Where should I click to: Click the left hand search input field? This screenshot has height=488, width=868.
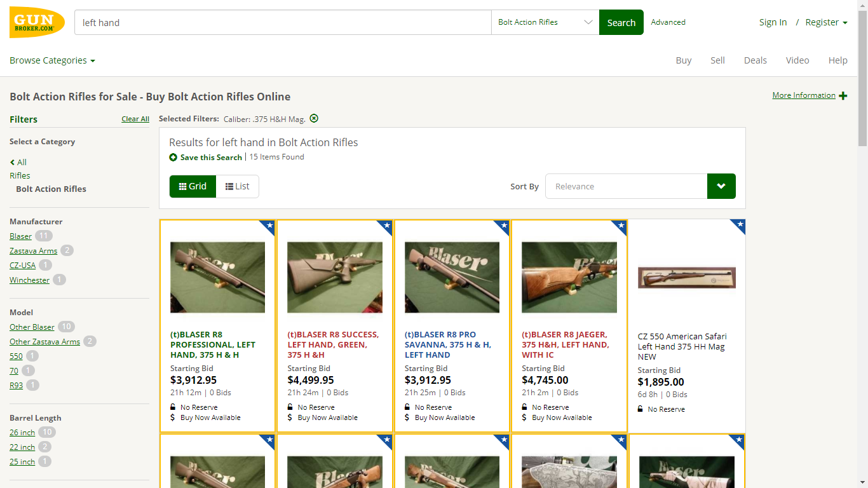pos(283,22)
